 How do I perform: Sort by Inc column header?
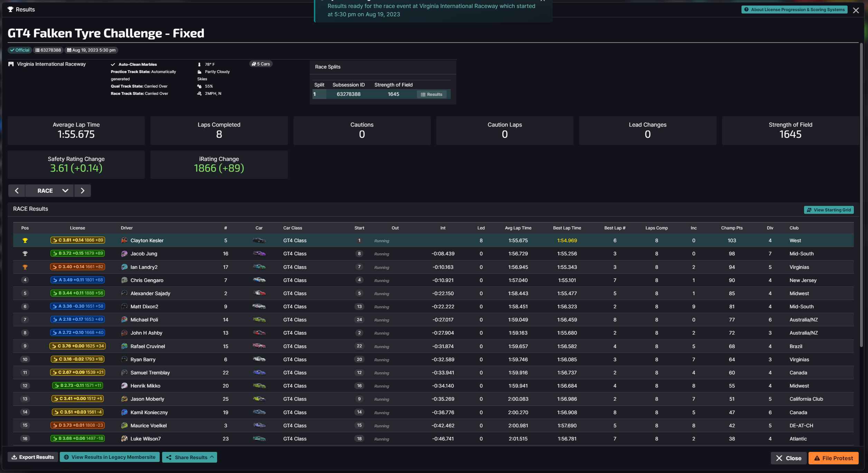[x=693, y=228]
